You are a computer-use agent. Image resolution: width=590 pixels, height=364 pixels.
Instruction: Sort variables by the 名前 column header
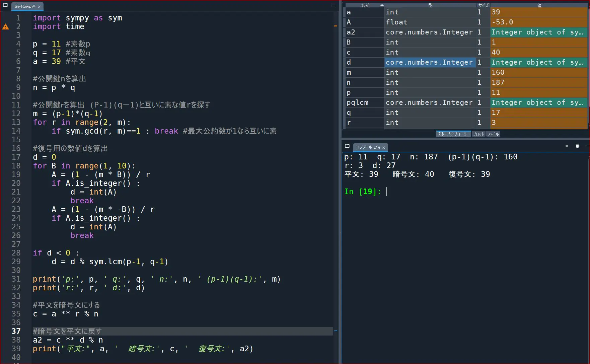tap(365, 5)
